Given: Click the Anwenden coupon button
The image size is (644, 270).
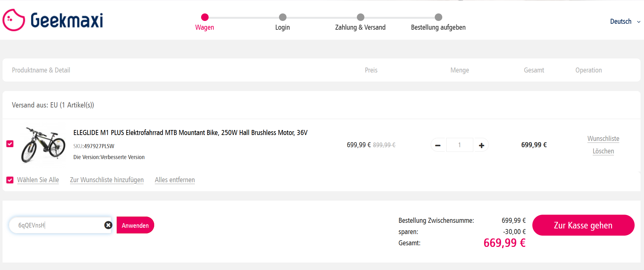Looking at the screenshot, I should coord(135,225).
